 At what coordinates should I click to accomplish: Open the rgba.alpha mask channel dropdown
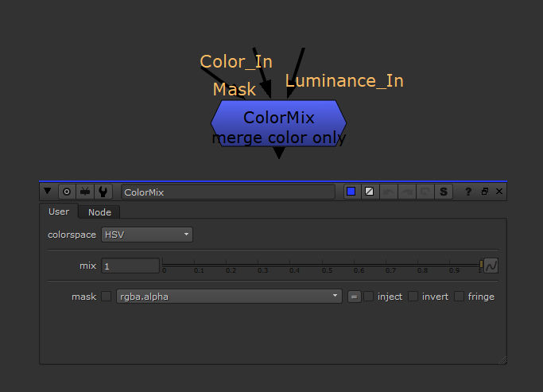click(x=229, y=297)
